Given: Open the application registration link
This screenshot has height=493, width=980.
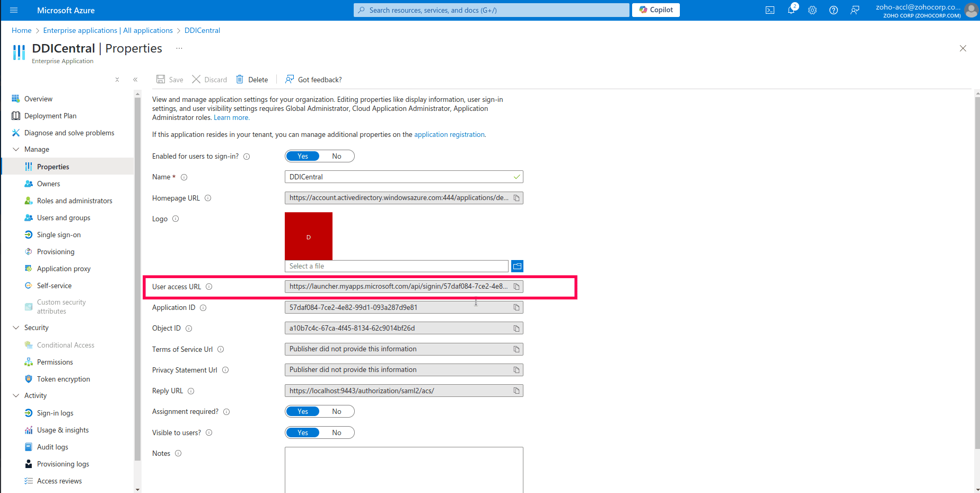Looking at the screenshot, I should (x=449, y=135).
